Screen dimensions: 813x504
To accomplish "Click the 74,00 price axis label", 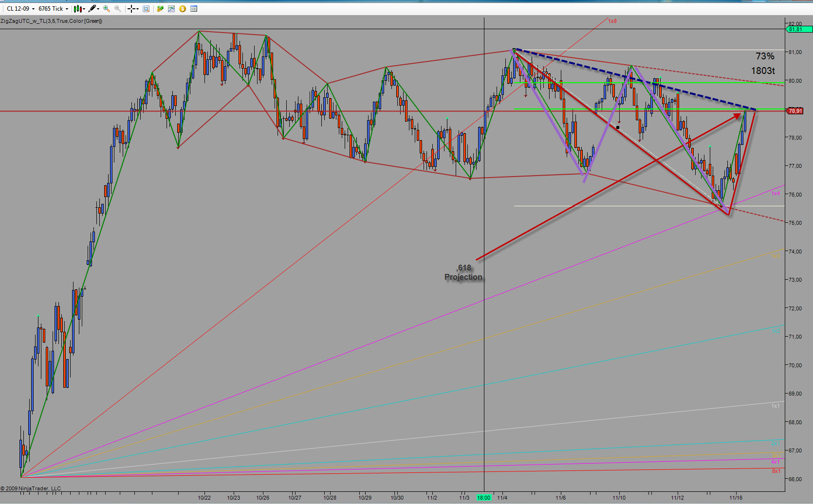I will coord(795,252).
